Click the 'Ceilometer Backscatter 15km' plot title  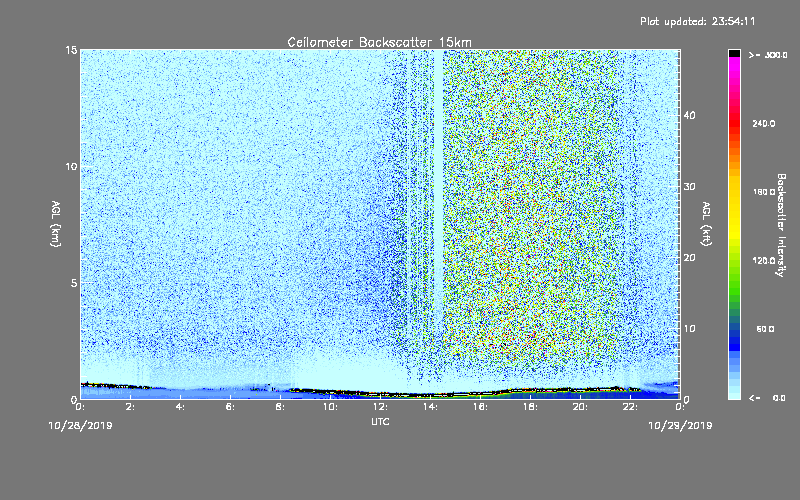point(379,42)
